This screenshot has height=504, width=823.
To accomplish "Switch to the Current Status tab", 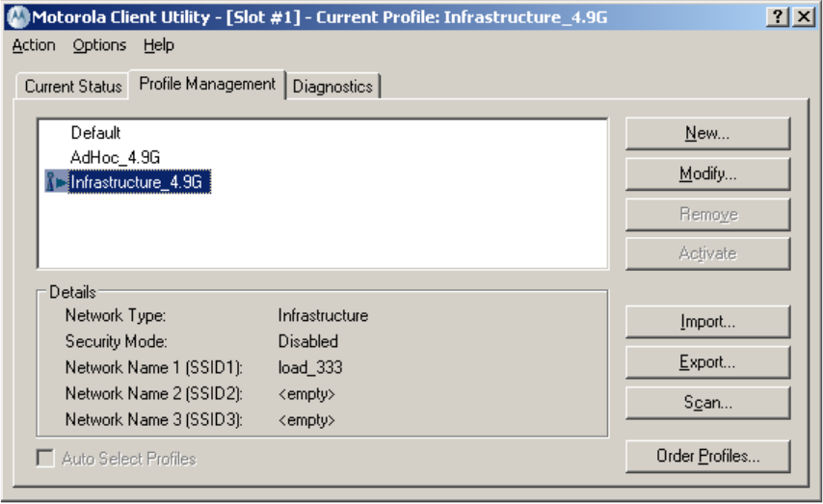I will [73, 86].
